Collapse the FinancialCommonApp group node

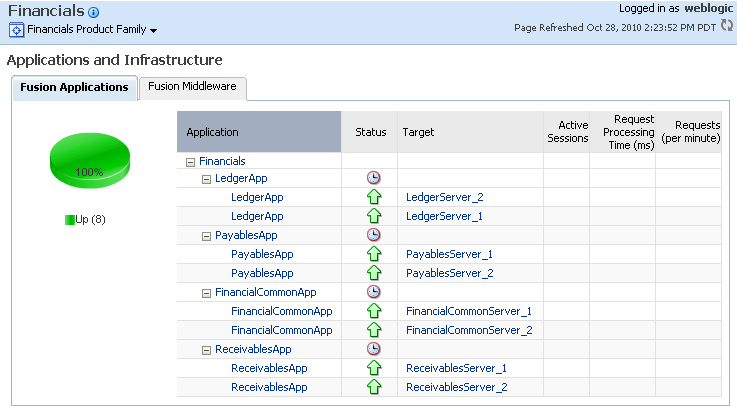point(206,293)
